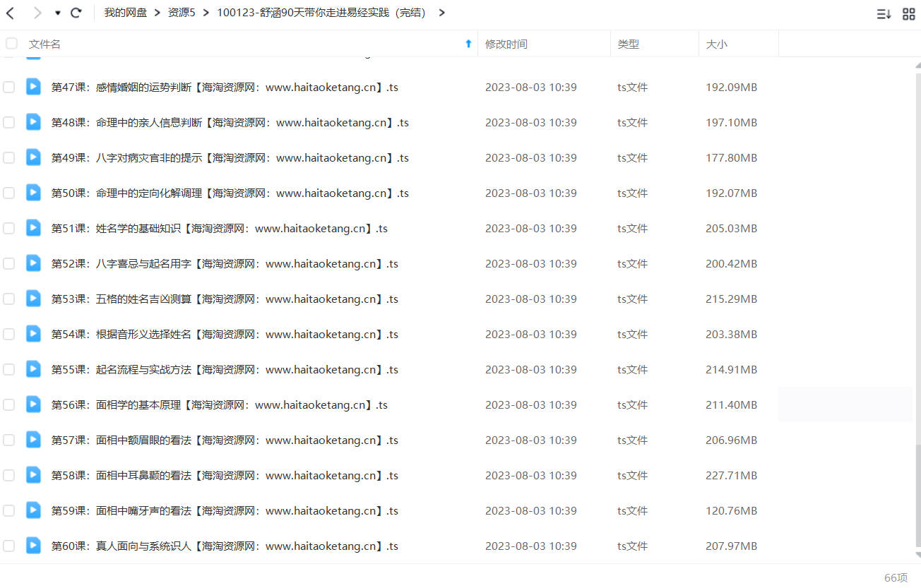Click the scrollbar up arrow
Image resolution: width=921 pixels, height=588 pixels.
pyautogui.click(x=917, y=64)
